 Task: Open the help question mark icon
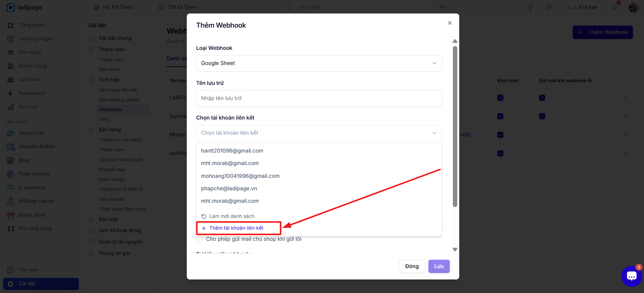(549, 7)
